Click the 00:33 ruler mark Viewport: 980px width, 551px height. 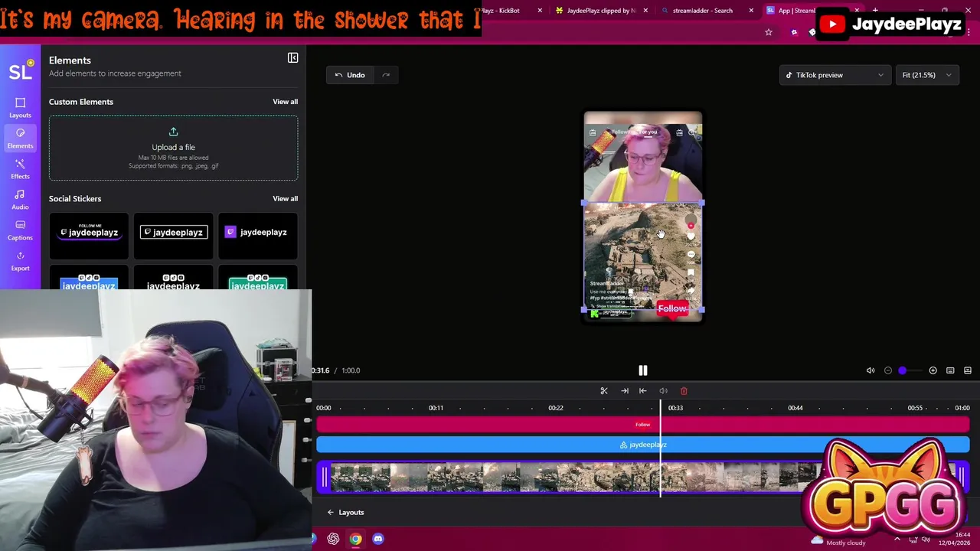tap(675, 408)
